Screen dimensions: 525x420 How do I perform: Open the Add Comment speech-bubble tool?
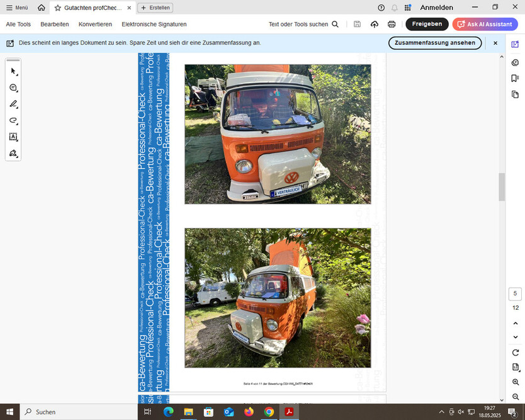click(13, 88)
